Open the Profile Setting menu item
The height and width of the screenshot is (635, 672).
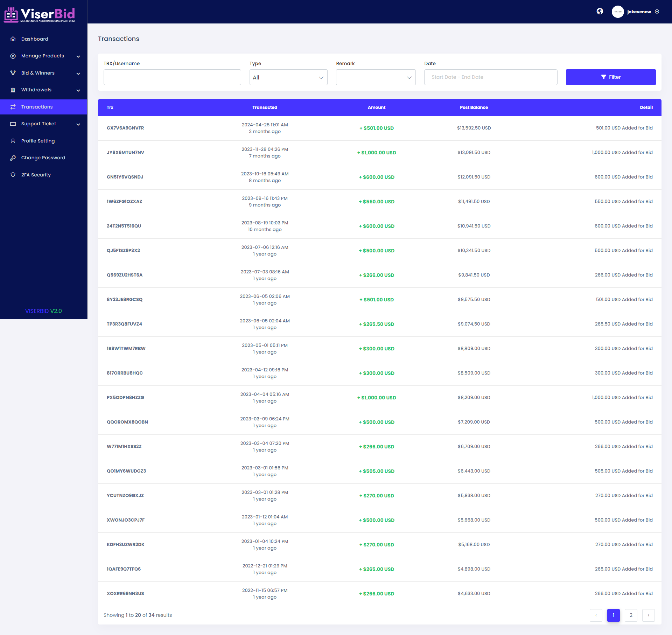pyautogui.click(x=38, y=141)
